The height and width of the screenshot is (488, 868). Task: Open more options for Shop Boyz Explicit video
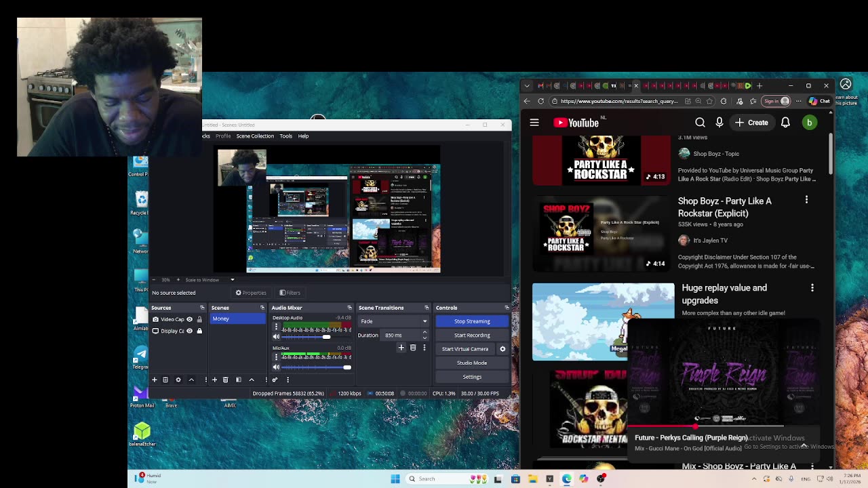pos(806,200)
